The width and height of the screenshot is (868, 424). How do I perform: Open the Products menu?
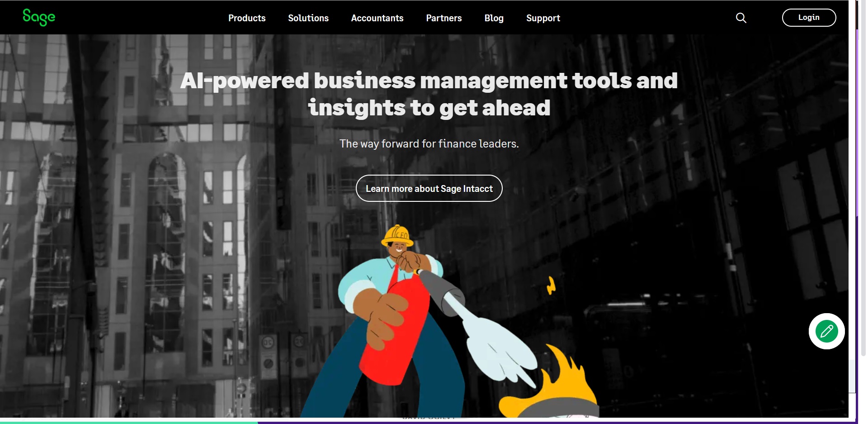coord(247,18)
